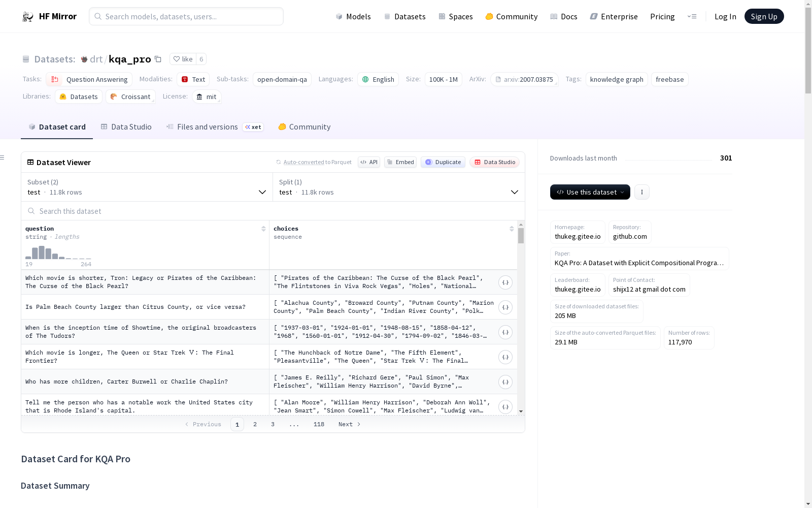Switch to the Dataset card tab
Viewport: 812px width, 508px height.
tap(57, 127)
